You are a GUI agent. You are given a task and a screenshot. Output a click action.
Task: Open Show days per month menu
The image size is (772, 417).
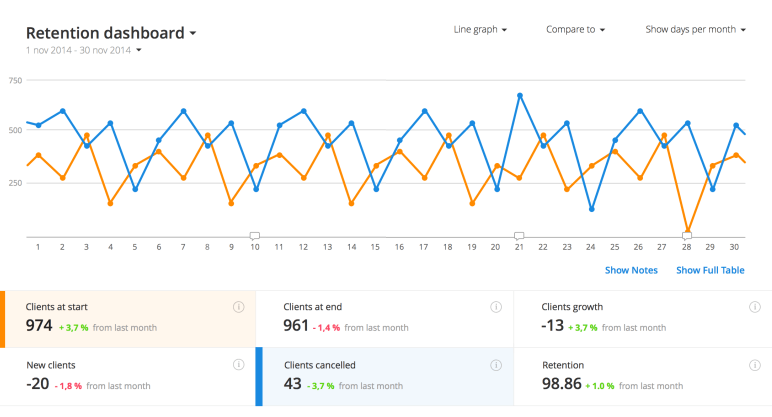pyautogui.click(x=696, y=30)
